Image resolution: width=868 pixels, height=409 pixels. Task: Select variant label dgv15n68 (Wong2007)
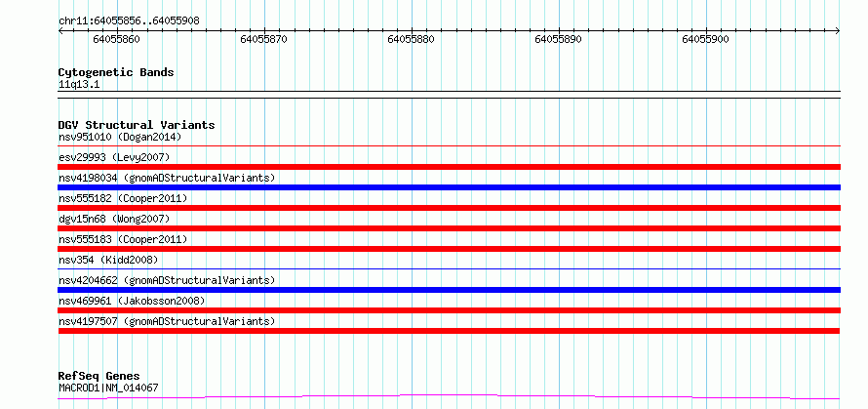[114, 219]
